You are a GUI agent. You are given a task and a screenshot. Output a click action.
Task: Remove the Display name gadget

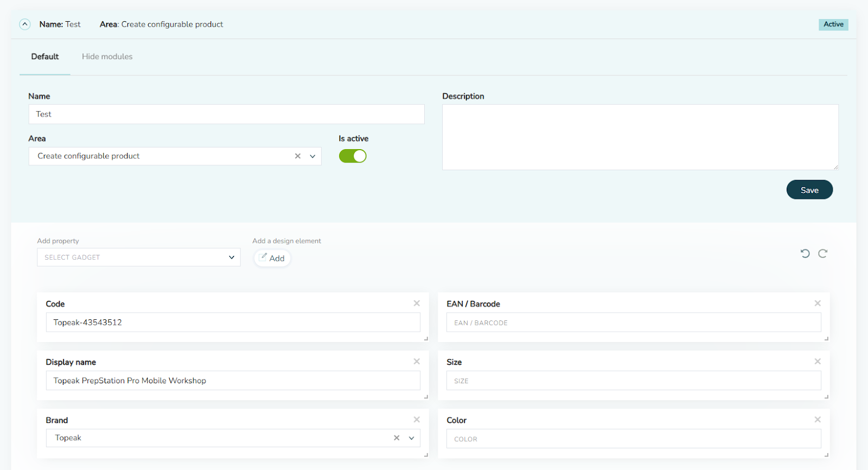click(x=417, y=362)
